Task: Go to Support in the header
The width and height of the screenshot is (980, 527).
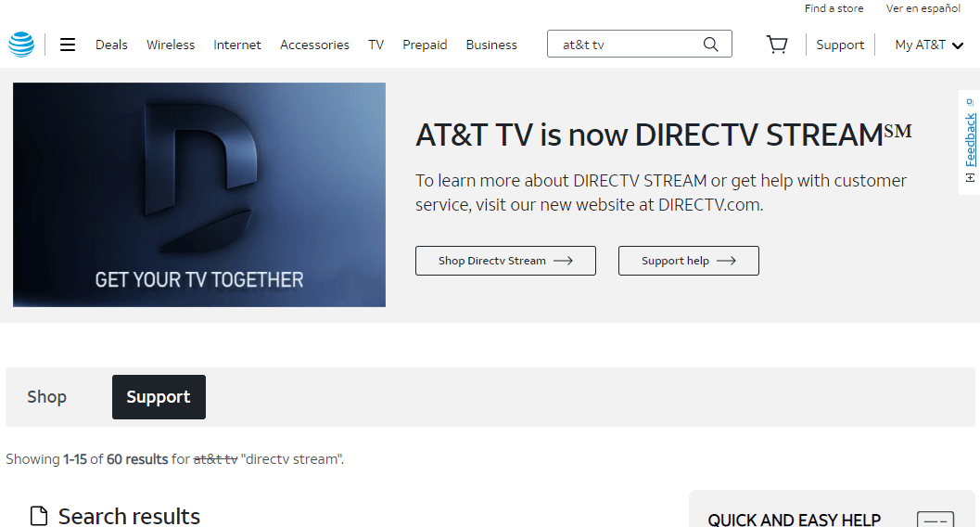Action: point(840,45)
